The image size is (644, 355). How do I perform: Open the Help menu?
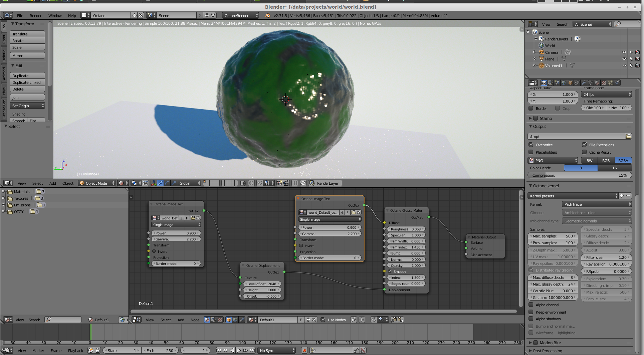pyautogui.click(x=72, y=15)
